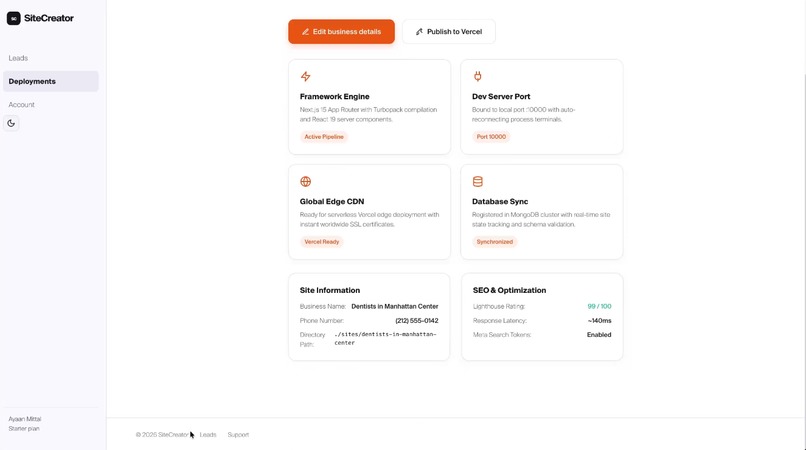Click the SiteCreator brand name
The height and width of the screenshot is (450, 806).
tap(49, 18)
